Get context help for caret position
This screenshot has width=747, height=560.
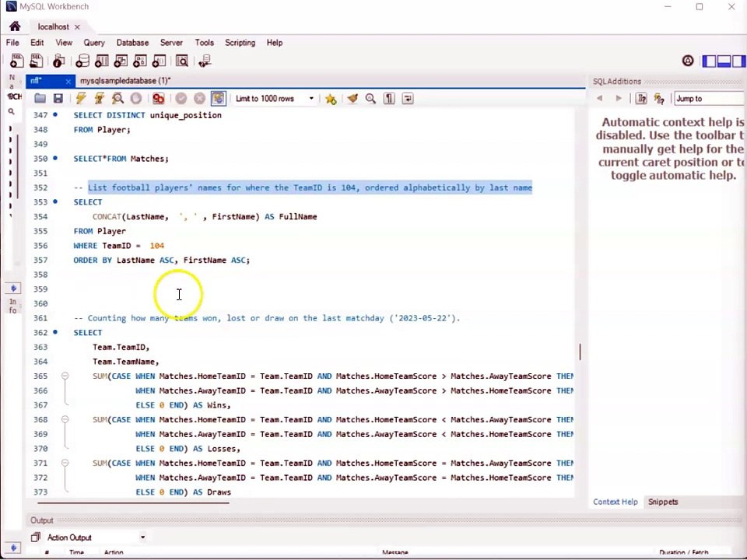click(641, 99)
